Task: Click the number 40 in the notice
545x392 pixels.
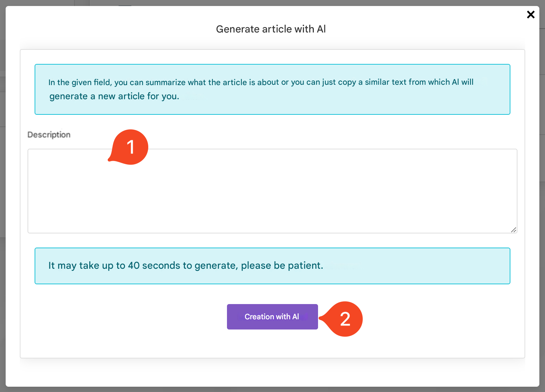Action: [x=134, y=266]
